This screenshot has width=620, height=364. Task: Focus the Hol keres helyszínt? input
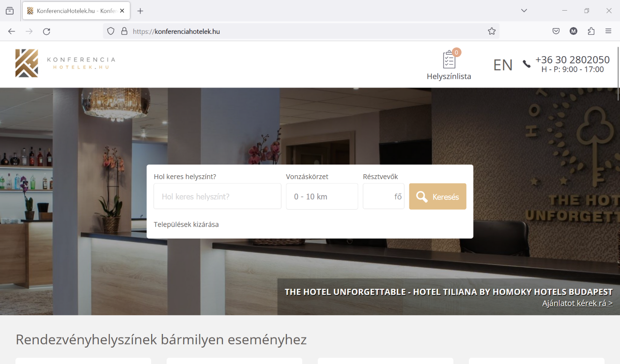click(x=217, y=197)
